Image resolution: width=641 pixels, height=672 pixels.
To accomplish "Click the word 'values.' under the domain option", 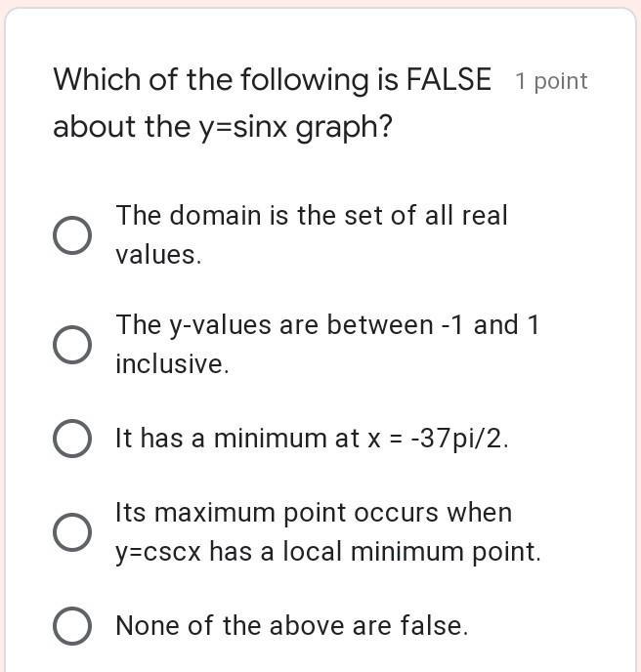I will (x=158, y=255).
